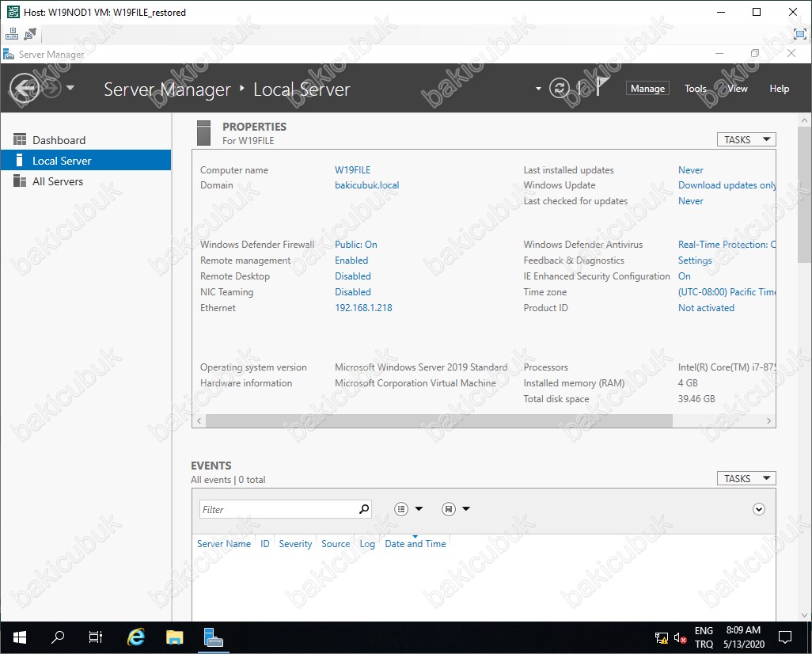Click the main scrollbar down arrow
Image resolution: width=812 pixels, height=654 pixels.
804,615
